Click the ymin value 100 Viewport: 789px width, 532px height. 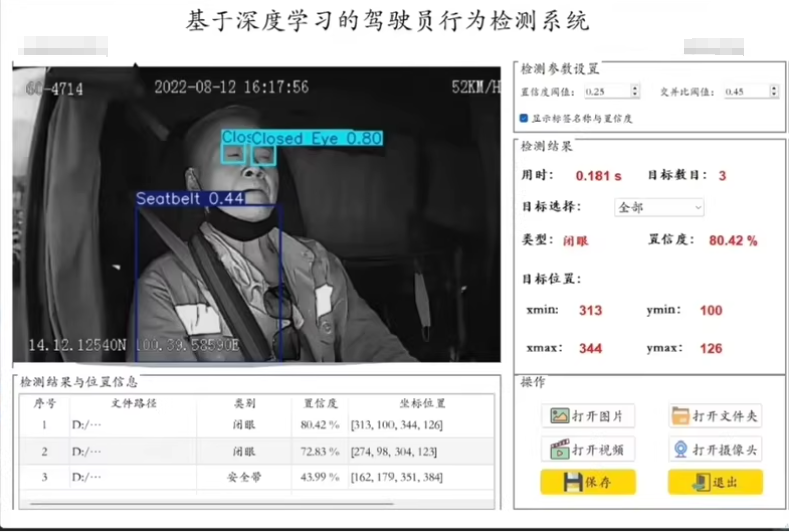pos(711,310)
